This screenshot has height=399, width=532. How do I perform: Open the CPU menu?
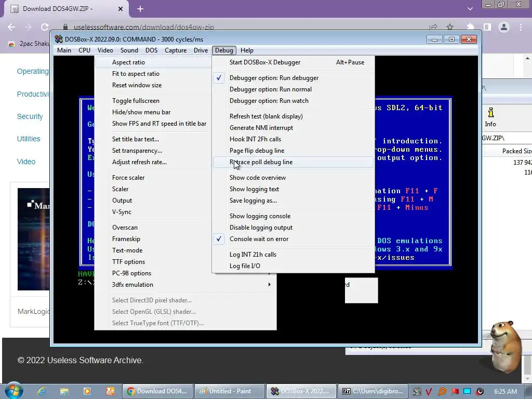(x=84, y=50)
